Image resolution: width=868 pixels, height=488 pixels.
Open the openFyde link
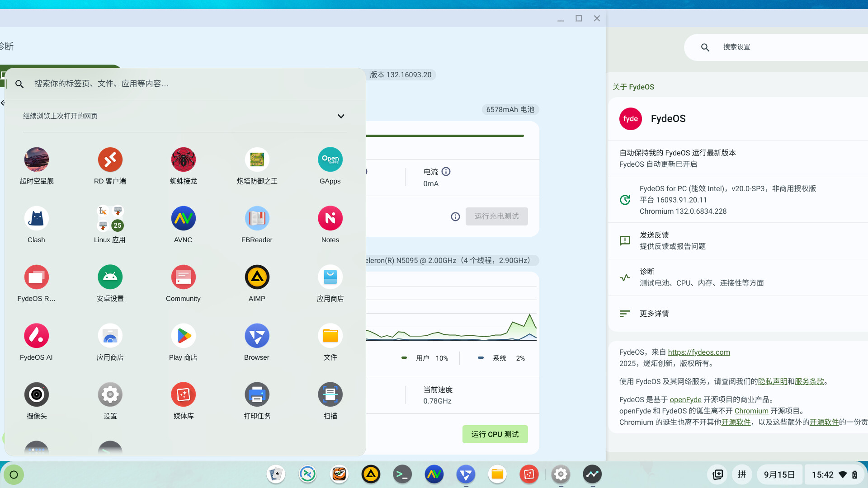click(685, 400)
